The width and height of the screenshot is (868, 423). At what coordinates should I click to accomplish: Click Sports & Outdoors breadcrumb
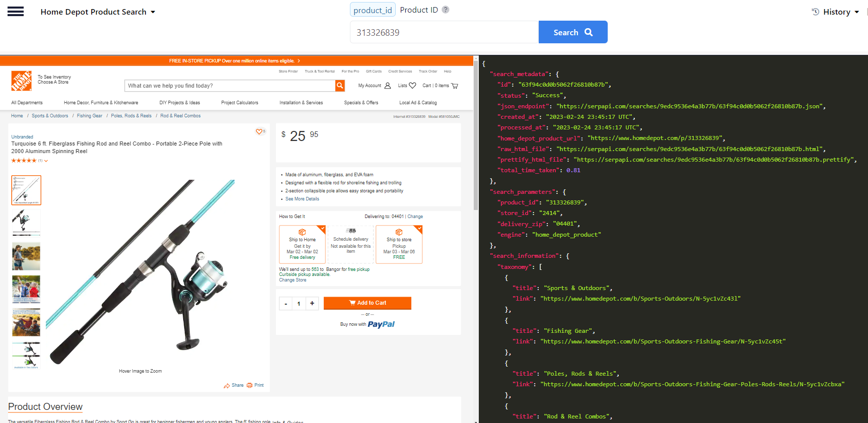click(50, 116)
